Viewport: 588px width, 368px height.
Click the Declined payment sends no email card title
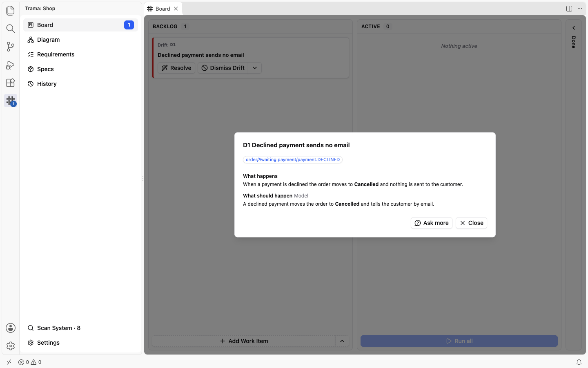[201, 55]
